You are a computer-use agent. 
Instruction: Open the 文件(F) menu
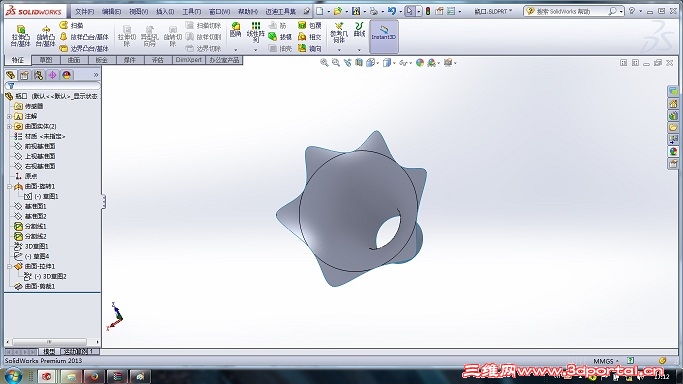85,12
